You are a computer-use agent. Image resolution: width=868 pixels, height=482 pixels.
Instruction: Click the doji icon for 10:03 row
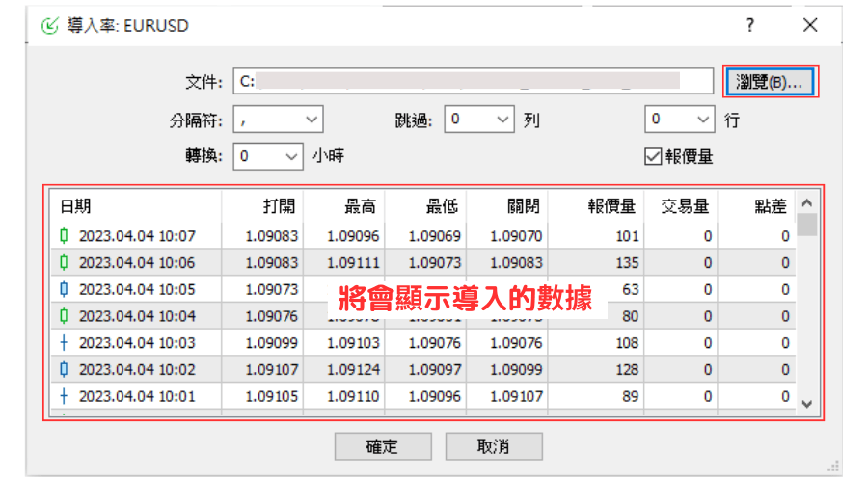64,342
